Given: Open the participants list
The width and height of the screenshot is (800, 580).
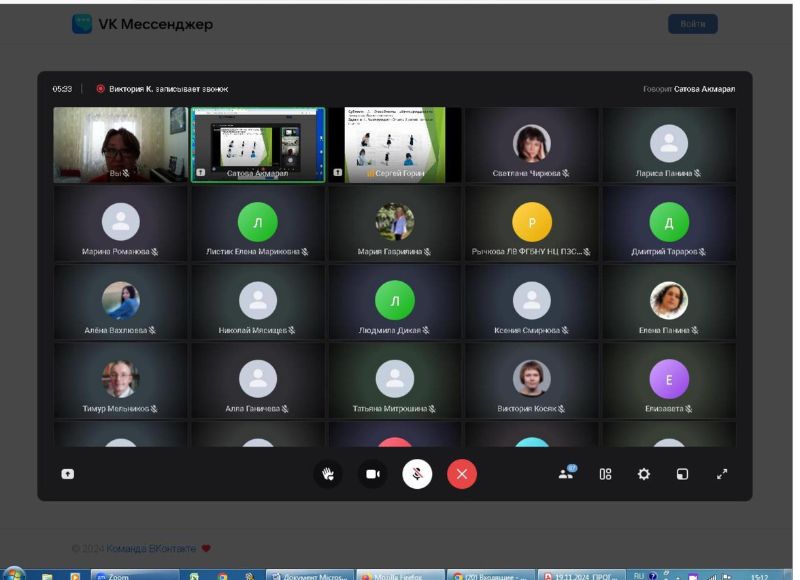Looking at the screenshot, I should (x=567, y=474).
